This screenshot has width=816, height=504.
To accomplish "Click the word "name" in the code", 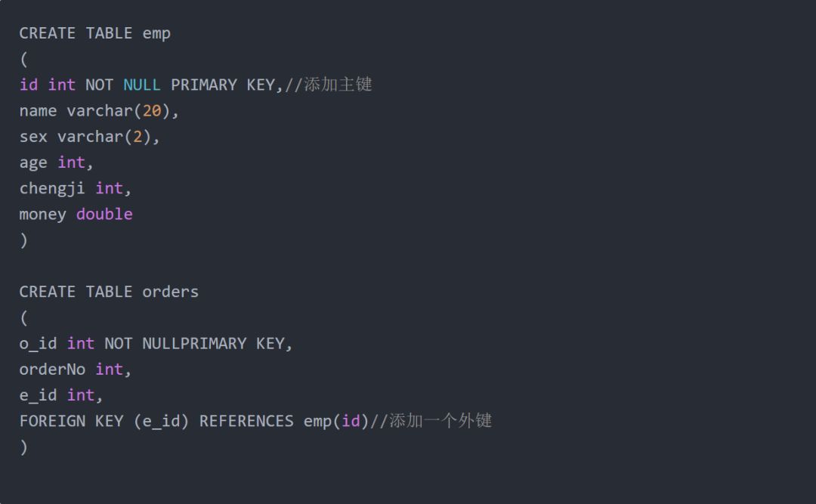I will coord(38,111).
